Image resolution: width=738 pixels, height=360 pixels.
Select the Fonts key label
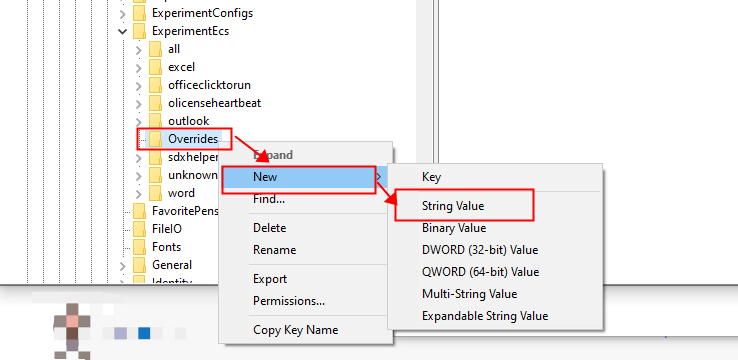(167, 247)
